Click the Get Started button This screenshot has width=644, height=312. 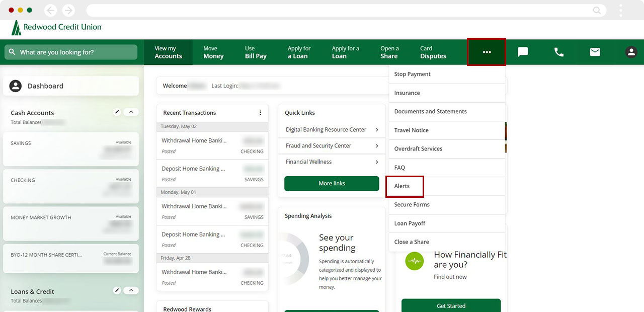451,305
